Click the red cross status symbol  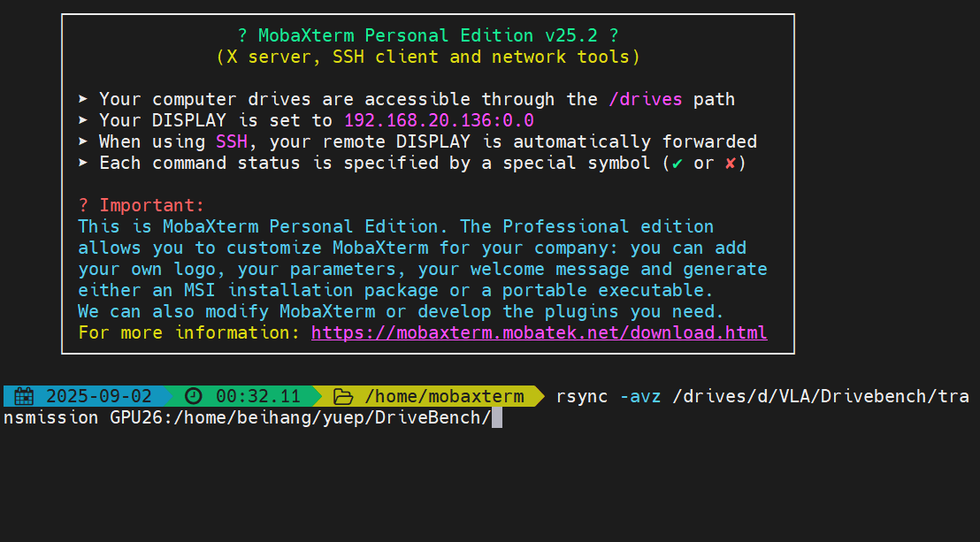(730, 164)
